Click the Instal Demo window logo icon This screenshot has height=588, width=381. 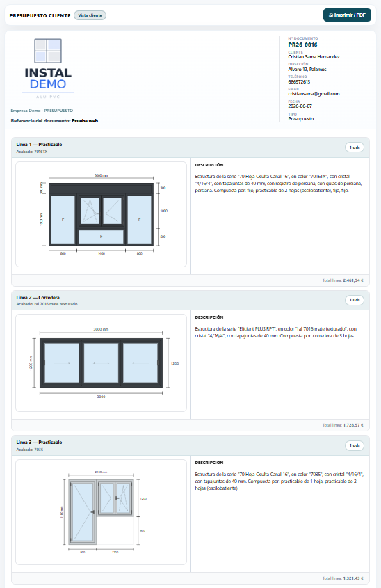point(48,51)
